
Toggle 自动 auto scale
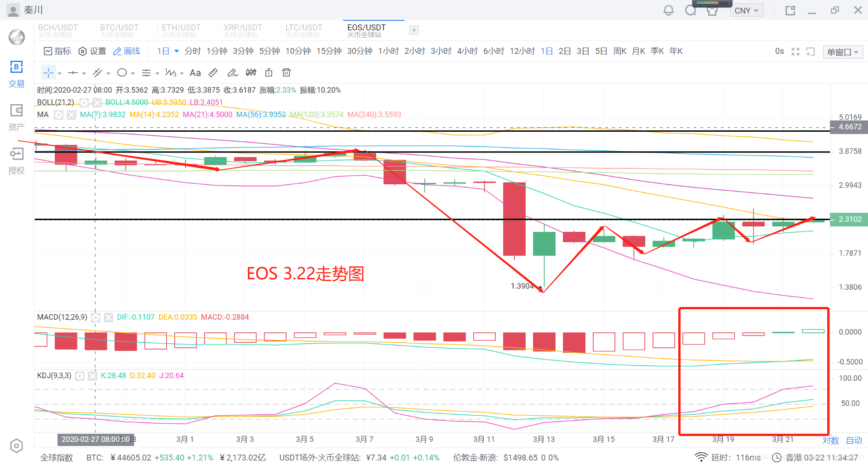[854, 441]
